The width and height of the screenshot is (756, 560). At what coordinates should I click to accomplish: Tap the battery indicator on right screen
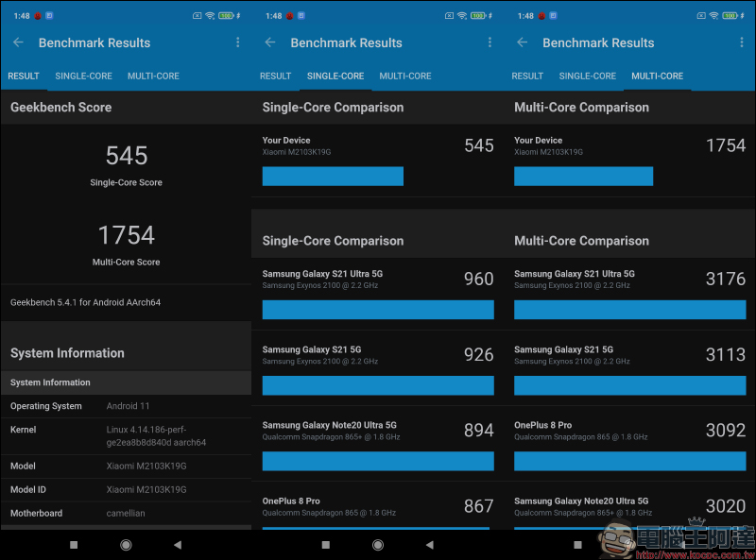[730, 16]
